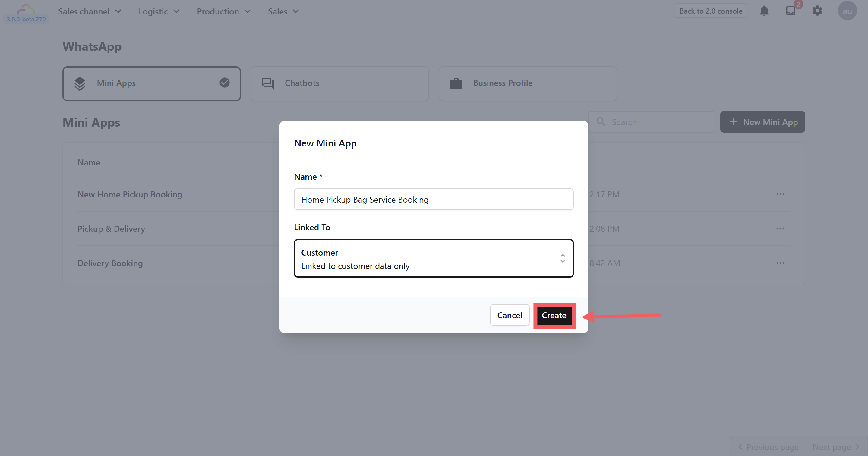Open the more options for Pickup & Delivery
Viewport: 868px width, 456px height.
point(780,229)
